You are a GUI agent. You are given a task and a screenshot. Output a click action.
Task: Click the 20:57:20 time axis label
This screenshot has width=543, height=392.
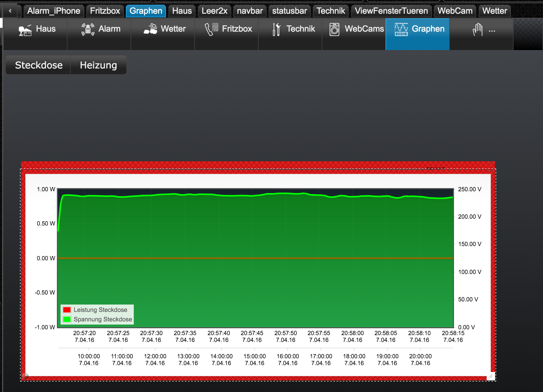pos(85,336)
